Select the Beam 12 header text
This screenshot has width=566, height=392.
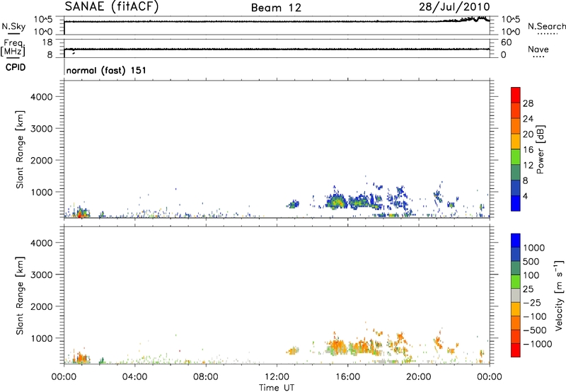tap(276, 8)
